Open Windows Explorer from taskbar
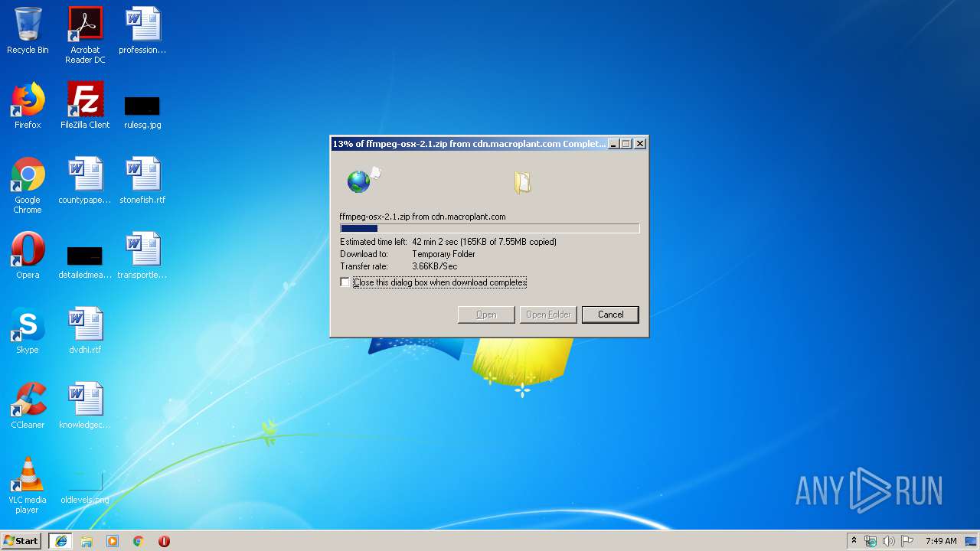Image resolution: width=980 pixels, height=551 pixels. click(87, 541)
